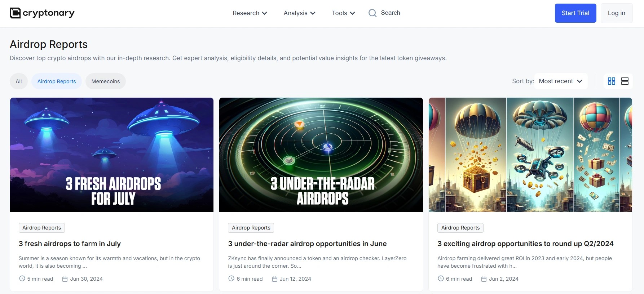Viewport: 644px width, 294px height.
Task: Click the calendar icon beside Jun 2, 2024
Action: coord(484,279)
